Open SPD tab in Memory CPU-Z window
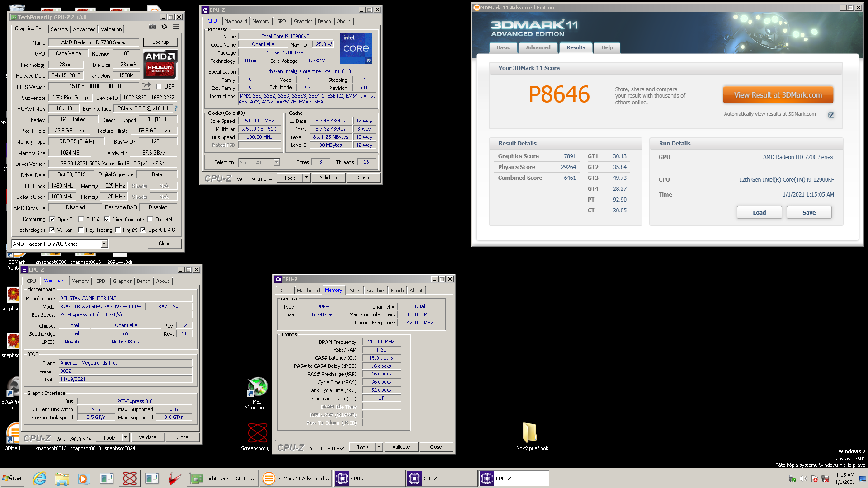This screenshot has width=868, height=488. [x=354, y=291]
